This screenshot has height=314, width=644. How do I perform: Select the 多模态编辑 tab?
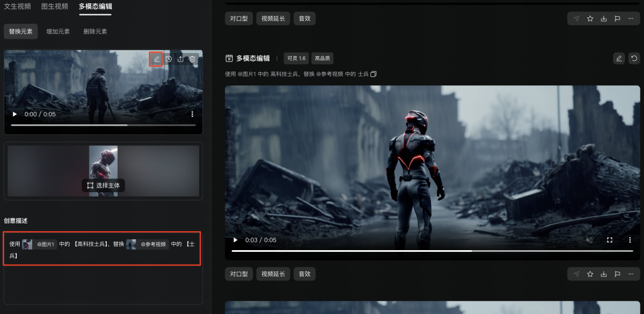[95, 6]
